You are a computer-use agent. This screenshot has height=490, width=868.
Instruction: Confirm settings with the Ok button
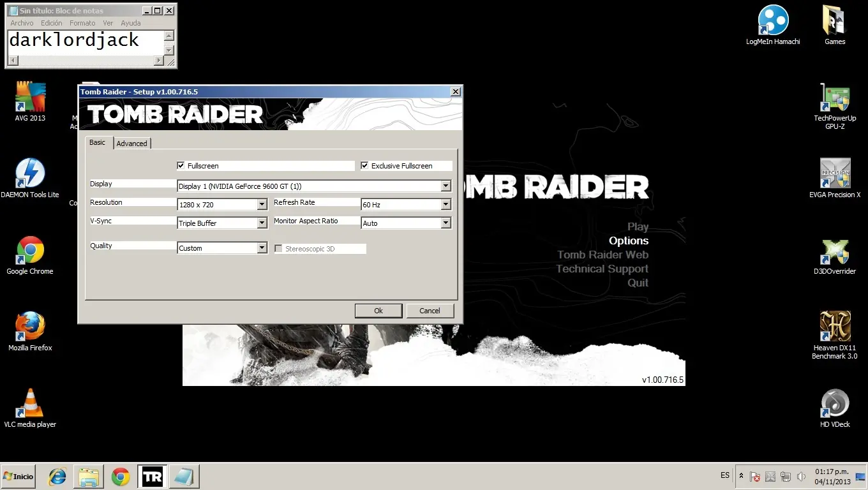(x=378, y=311)
